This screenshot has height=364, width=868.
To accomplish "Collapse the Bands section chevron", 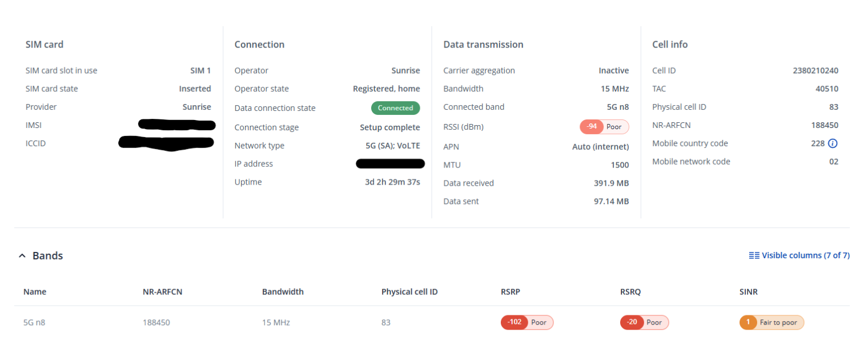I will 22,256.
